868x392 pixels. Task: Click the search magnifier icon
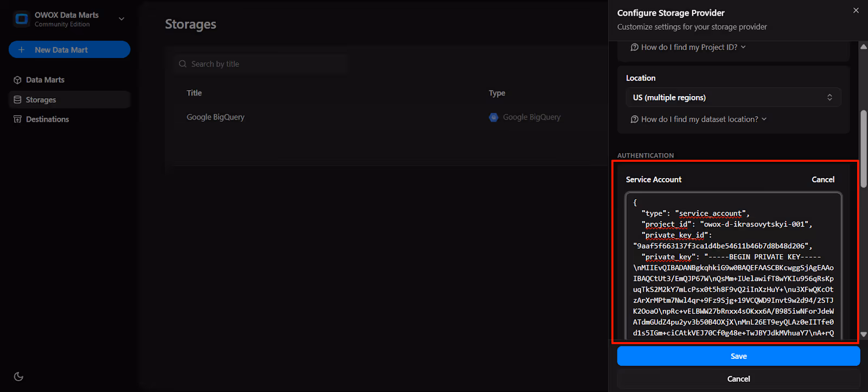[183, 64]
